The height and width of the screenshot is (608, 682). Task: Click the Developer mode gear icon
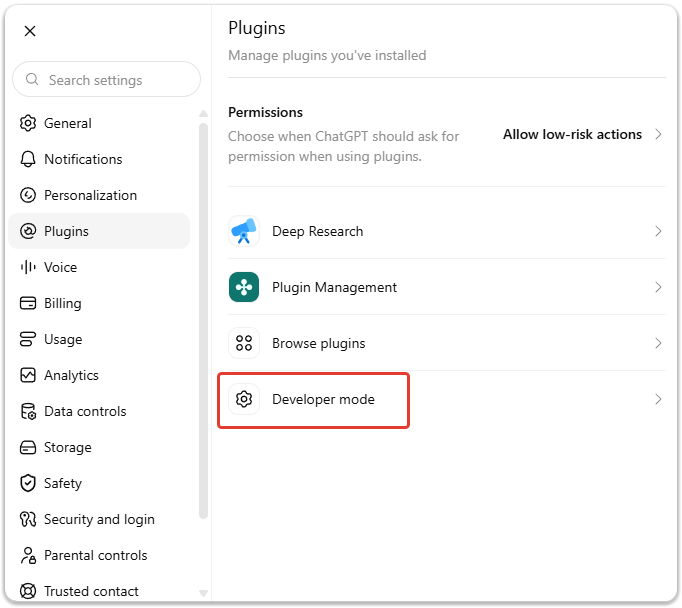244,399
